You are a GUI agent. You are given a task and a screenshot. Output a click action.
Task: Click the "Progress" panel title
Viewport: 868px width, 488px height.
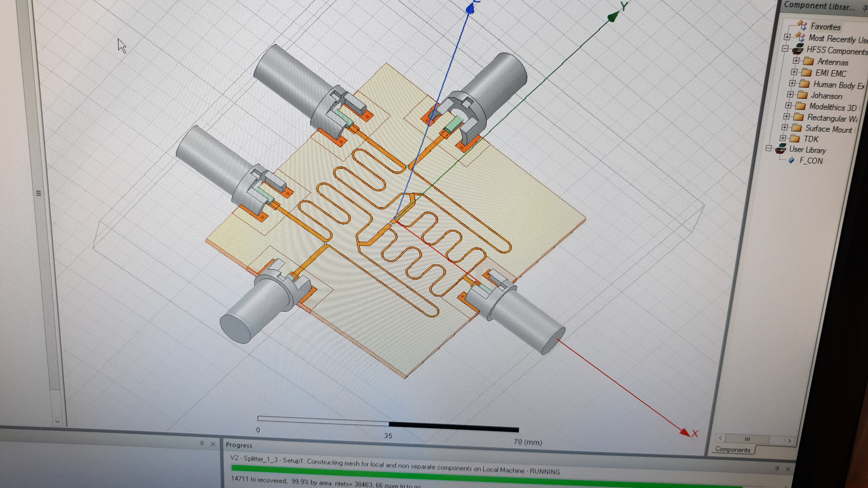point(239,445)
